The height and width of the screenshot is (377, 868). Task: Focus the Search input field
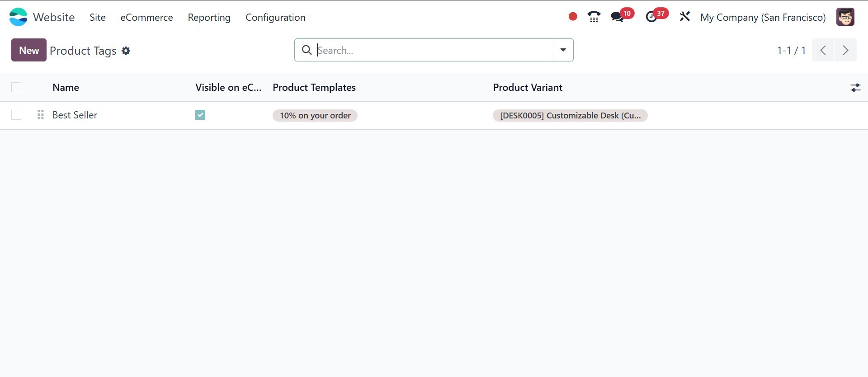pos(434,50)
